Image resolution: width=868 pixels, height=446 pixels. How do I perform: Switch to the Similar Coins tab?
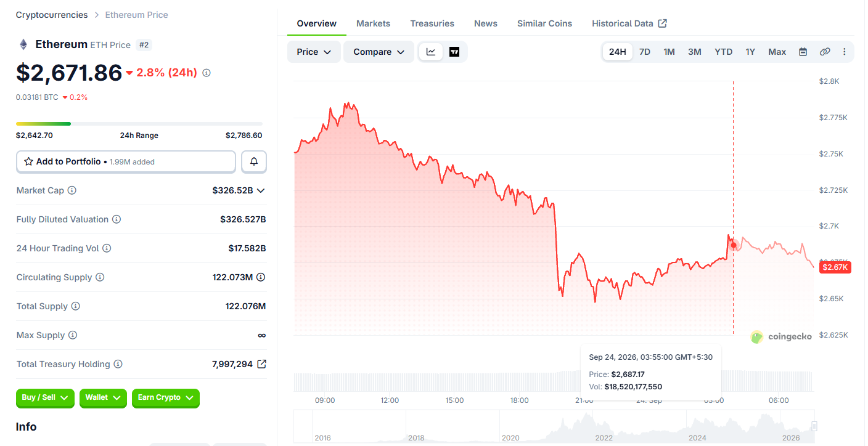point(544,23)
